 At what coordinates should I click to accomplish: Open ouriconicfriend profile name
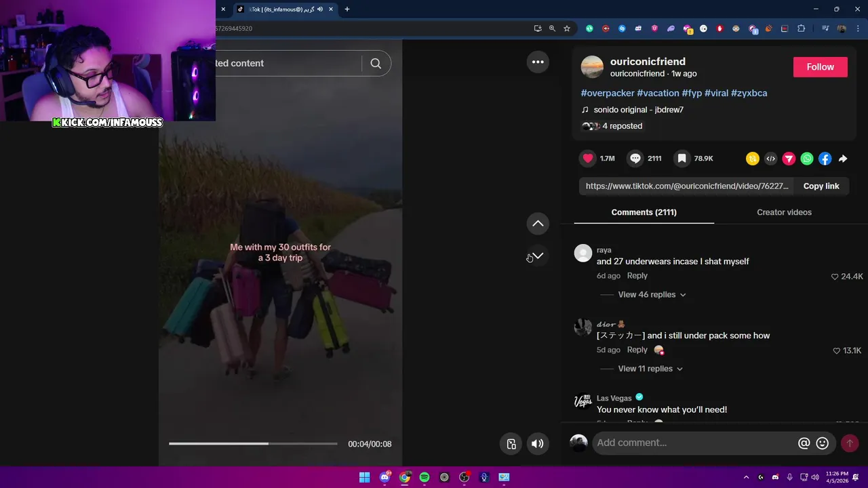tap(648, 62)
